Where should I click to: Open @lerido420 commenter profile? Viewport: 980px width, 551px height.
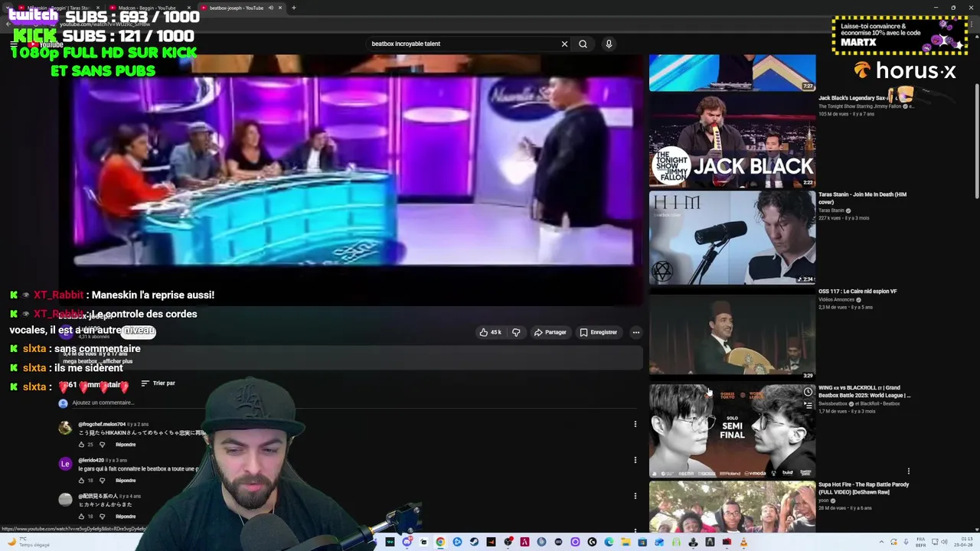(x=91, y=460)
